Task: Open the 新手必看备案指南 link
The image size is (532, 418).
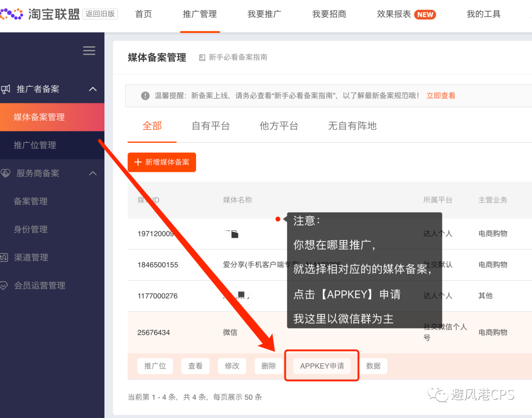Action: tap(238, 57)
